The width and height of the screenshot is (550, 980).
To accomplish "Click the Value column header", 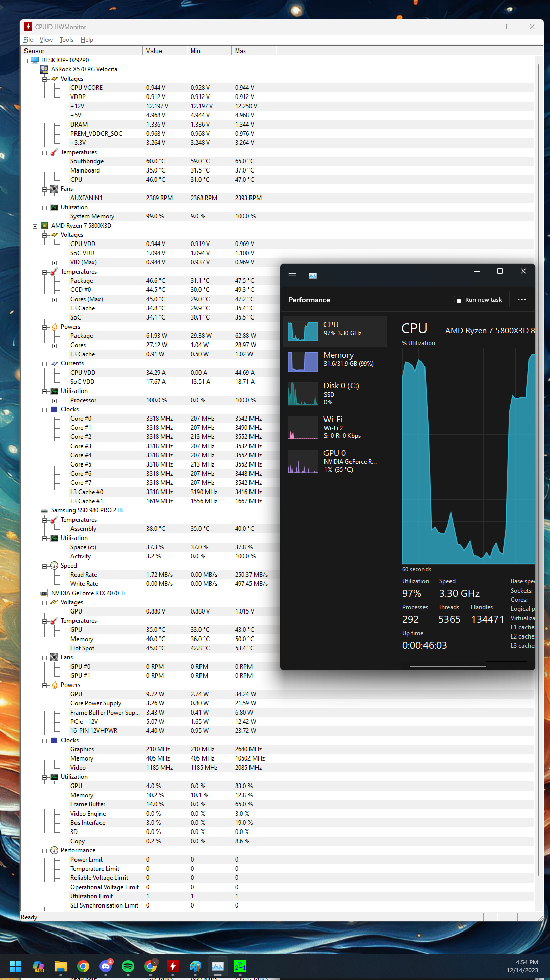I will click(165, 51).
